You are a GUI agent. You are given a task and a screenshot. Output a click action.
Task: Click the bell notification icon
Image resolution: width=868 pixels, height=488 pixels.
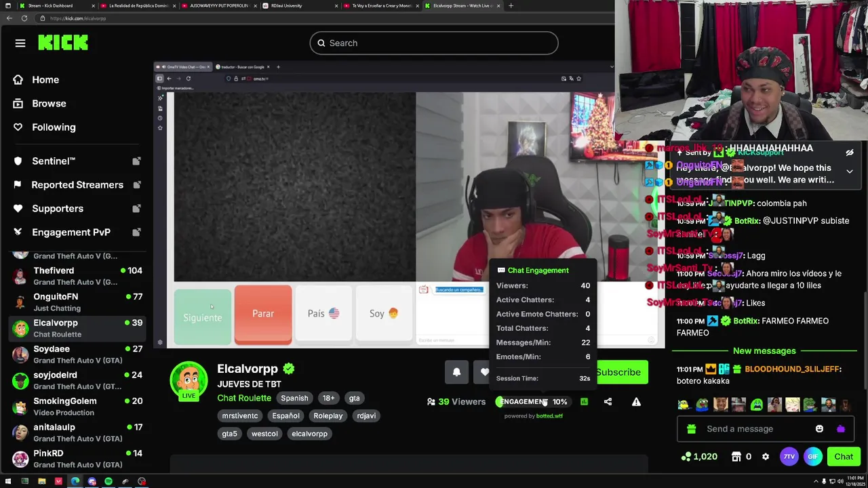click(456, 372)
